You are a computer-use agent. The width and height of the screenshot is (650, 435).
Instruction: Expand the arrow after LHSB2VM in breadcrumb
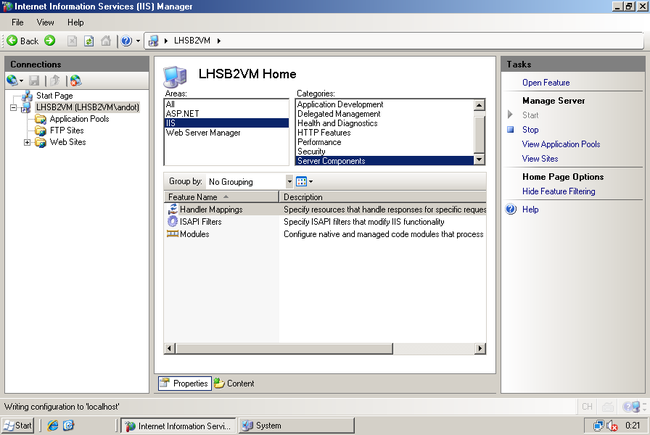218,41
